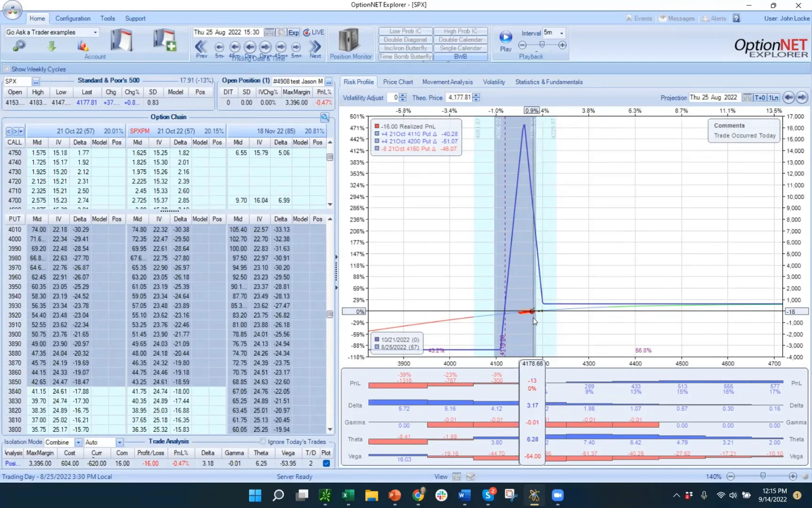This screenshot has height=508, width=812.
Task: Toggle the +4 21Oct 4110 Put legend checkbox
Action: (377, 134)
